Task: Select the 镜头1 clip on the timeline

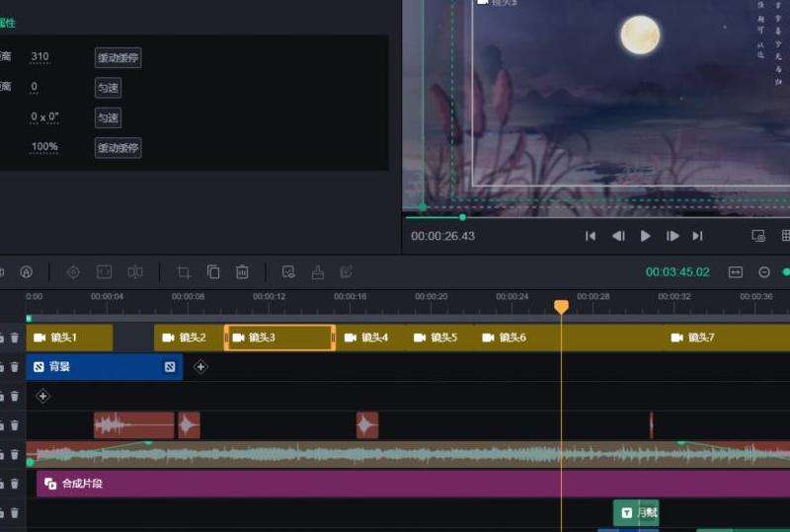Action: (x=69, y=338)
